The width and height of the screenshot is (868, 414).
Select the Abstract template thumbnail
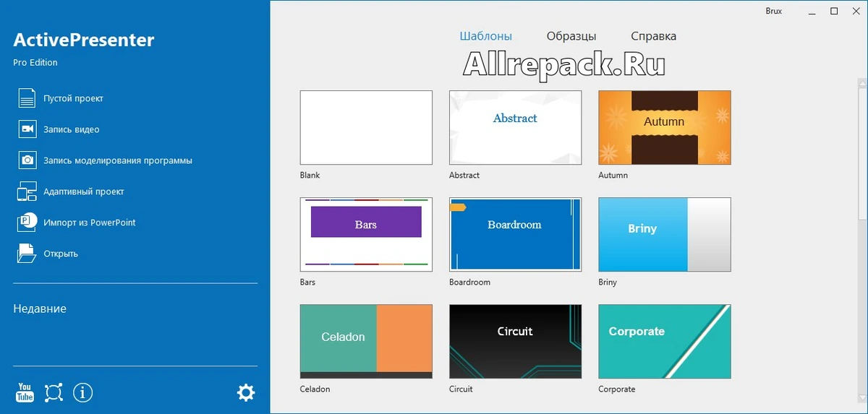pos(516,128)
